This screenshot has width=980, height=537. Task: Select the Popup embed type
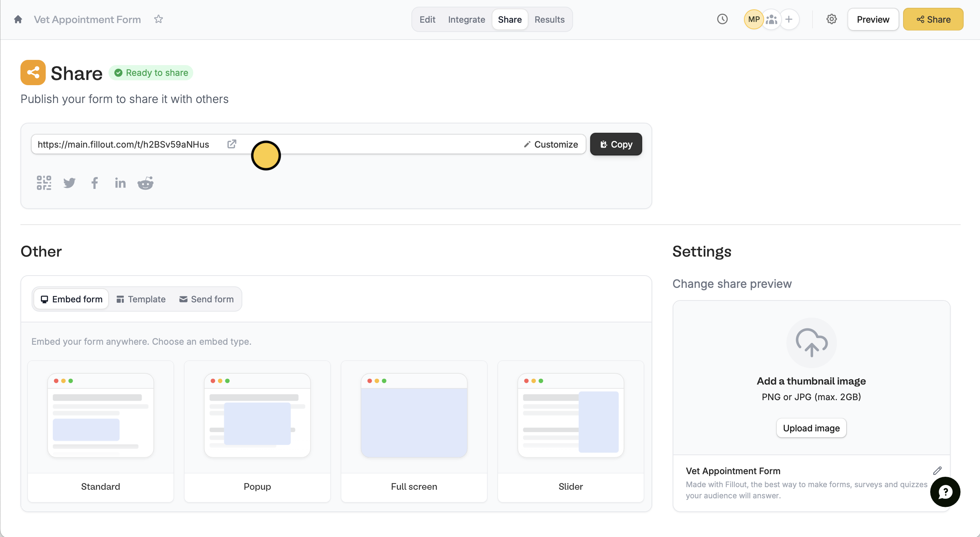[257, 431]
